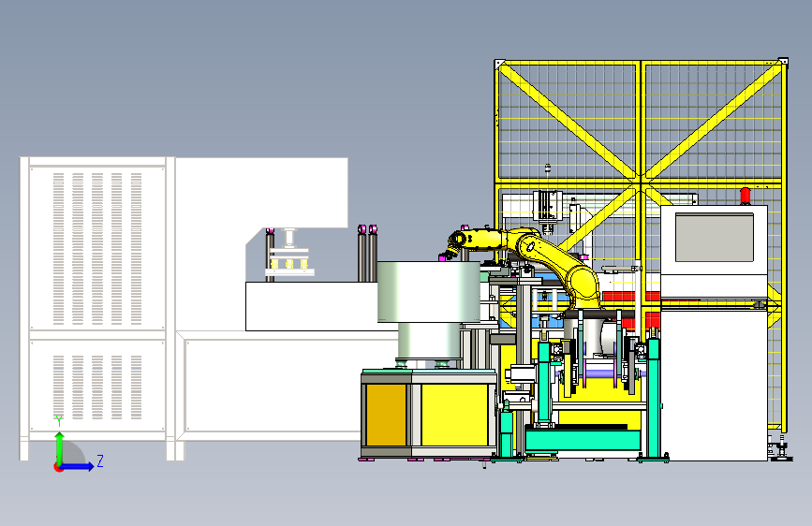Select the pair of black guide posts
The width and height of the screenshot is (812, 526).
(367, 254)
